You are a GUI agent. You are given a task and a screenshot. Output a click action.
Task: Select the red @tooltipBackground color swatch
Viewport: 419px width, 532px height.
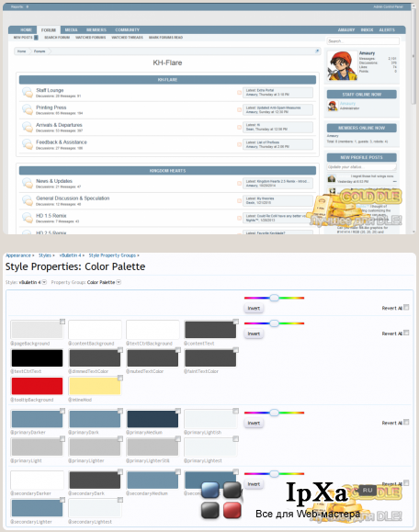point(38,386)
